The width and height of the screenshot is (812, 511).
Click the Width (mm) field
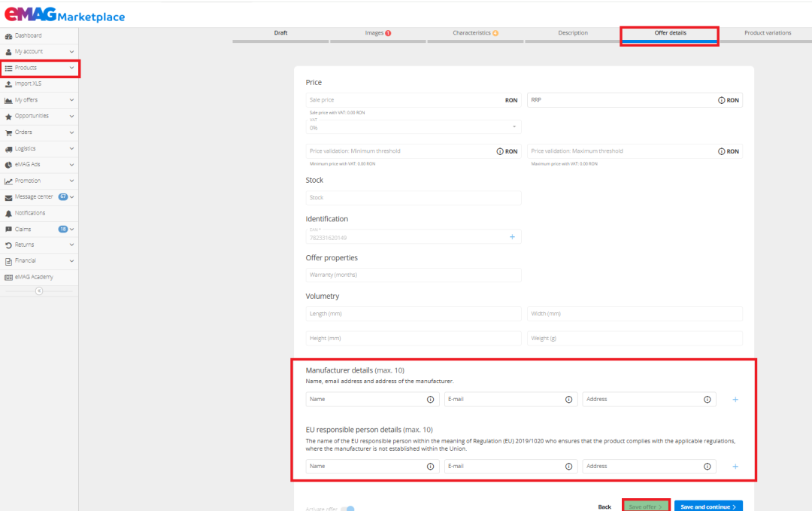click(635, 314)
